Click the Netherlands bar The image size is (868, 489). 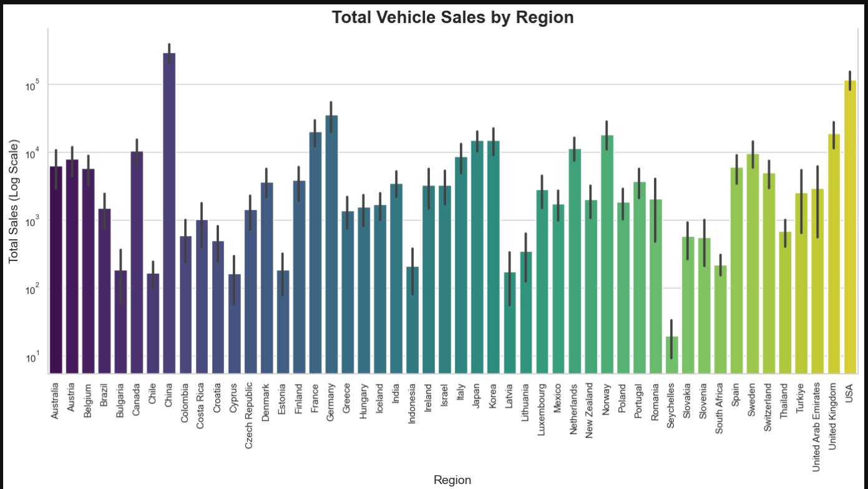pyautogui.click(x=575, y=261)
